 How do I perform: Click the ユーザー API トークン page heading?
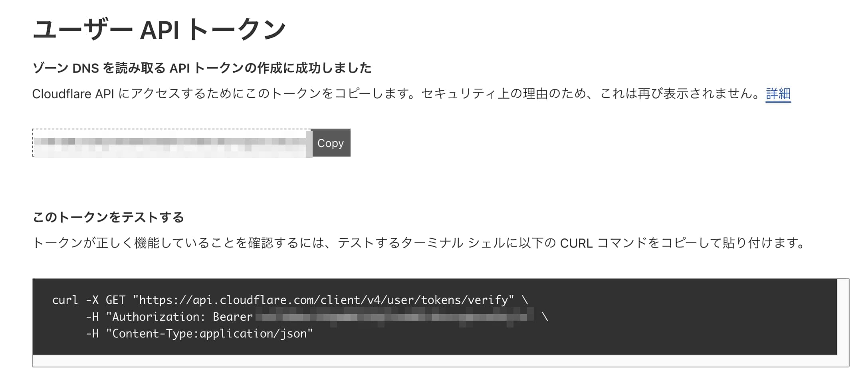click(159, 30)
